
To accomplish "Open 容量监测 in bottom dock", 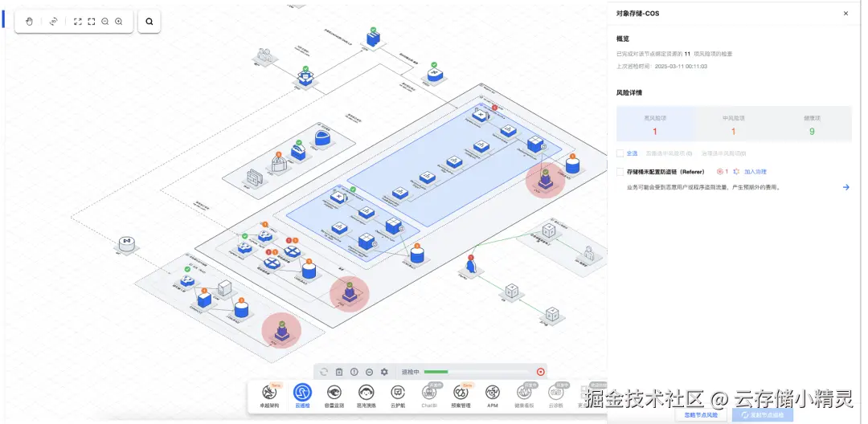I will 334,396.
